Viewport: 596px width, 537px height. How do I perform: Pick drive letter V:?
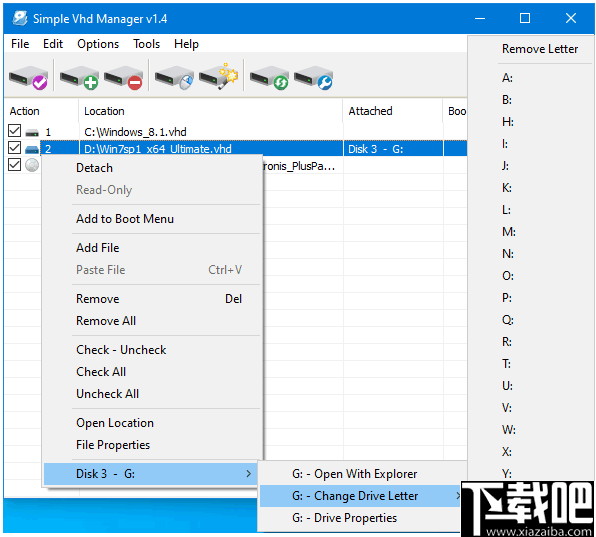point(532,408)
